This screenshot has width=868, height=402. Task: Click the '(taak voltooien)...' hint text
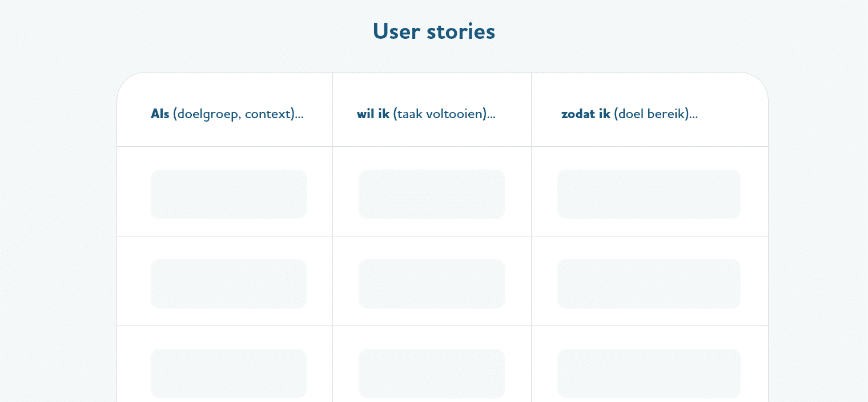click(x=444, y=115)
